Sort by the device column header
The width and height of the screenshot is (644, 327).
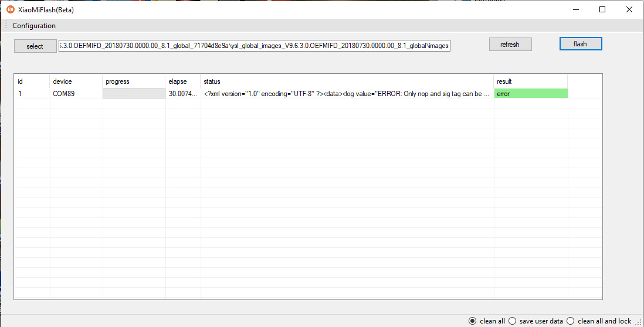(x=76, y=81)
